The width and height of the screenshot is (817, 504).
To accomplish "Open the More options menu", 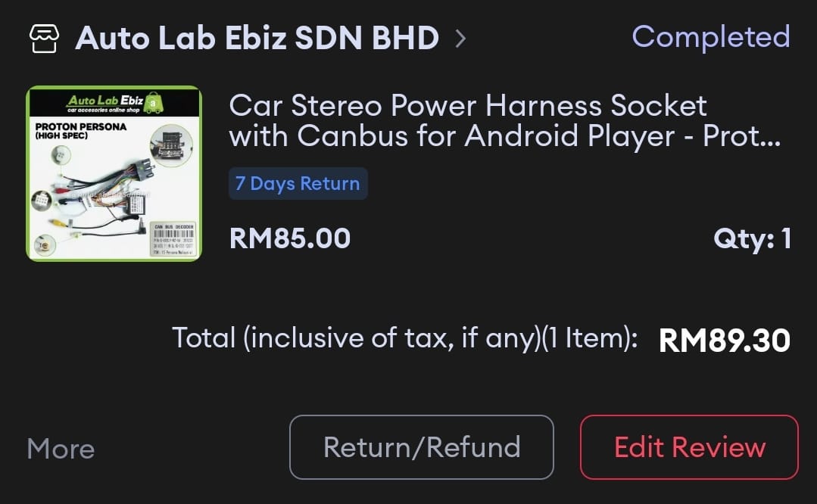I will (61, 448).
